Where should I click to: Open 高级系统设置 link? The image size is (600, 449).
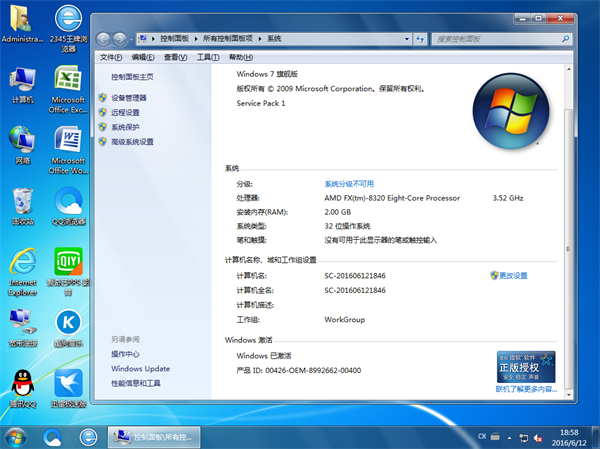[x=132, y=142]
